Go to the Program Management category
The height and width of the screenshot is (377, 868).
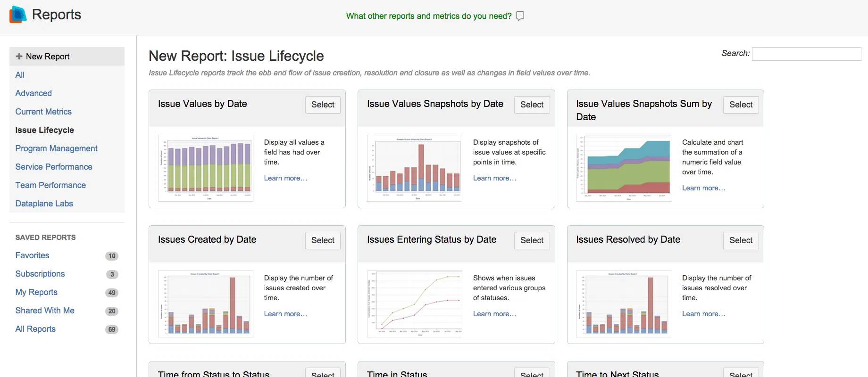pyautogui.click(x=56, y=148)
